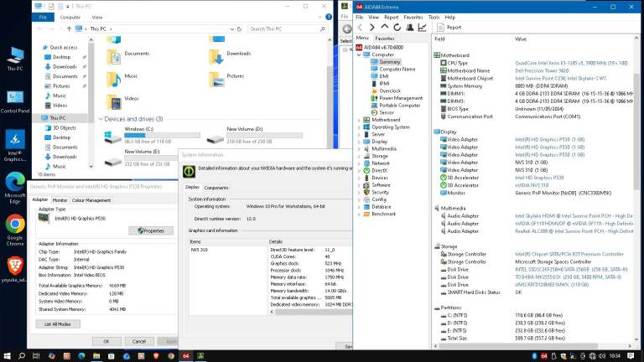
Task: Click the List All Modes button
Action: click(62, 323)
